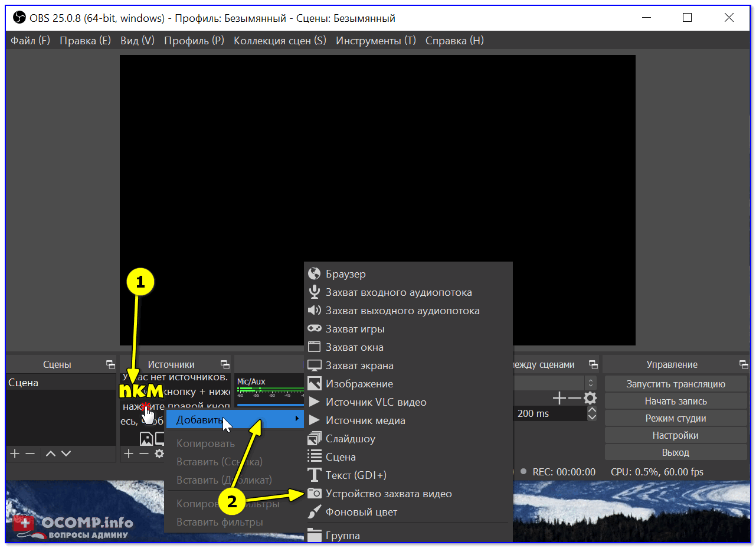Move scene up with the up arrow
This screenshot has width=756, height=548.
click(x=51, y=454)
